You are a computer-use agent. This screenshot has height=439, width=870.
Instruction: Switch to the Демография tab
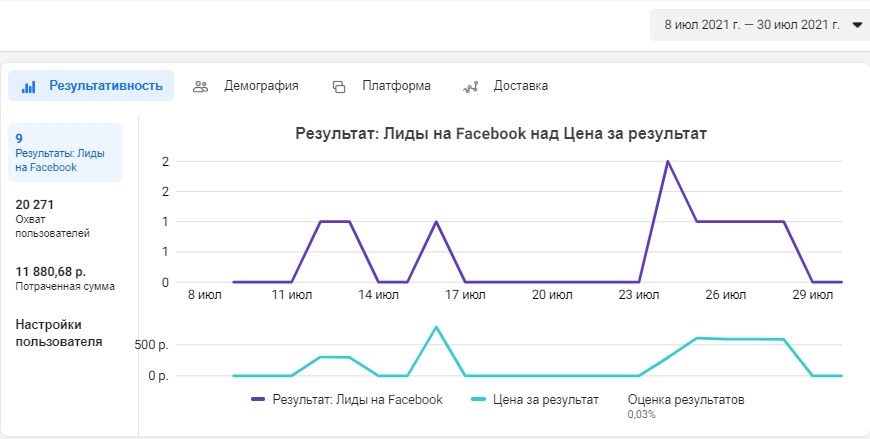coord(246,86)
